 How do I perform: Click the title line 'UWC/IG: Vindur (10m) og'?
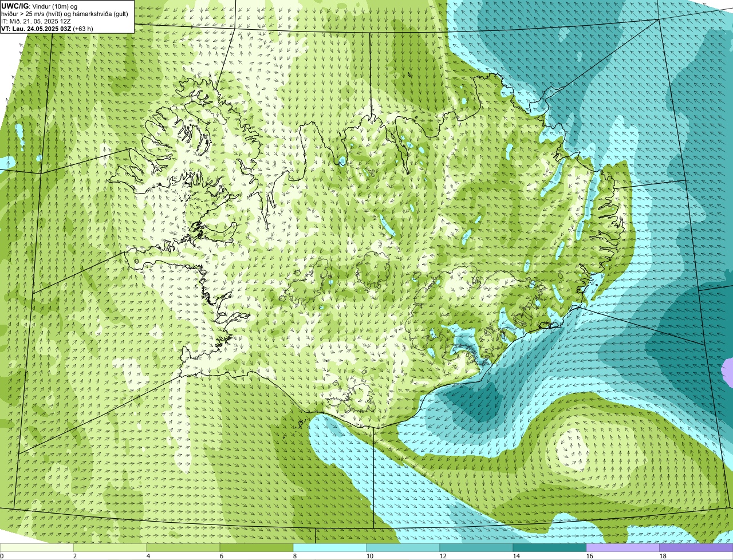(40, 6)
